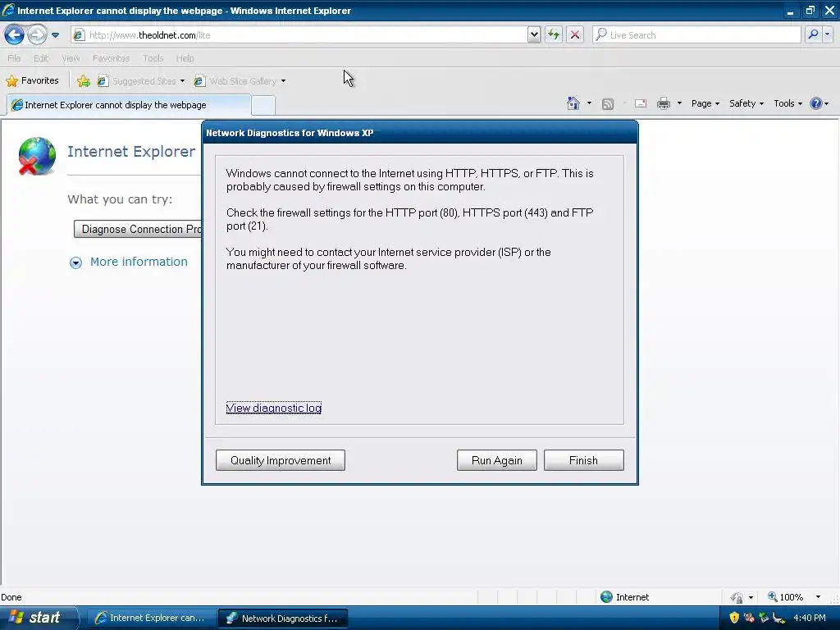The width and height of the screenshot is (840, 630).
Task: Click the red Stop loading icon
Action: pyautogui.click(x=575, y=35)
